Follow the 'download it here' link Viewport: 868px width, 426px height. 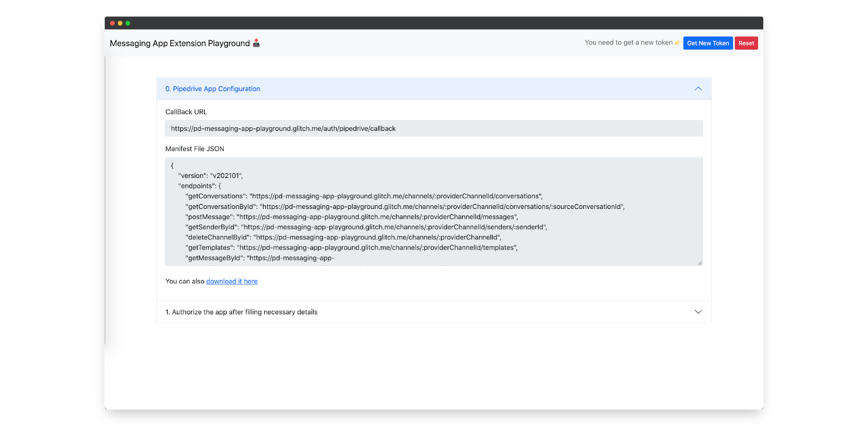tap(232, 282)
